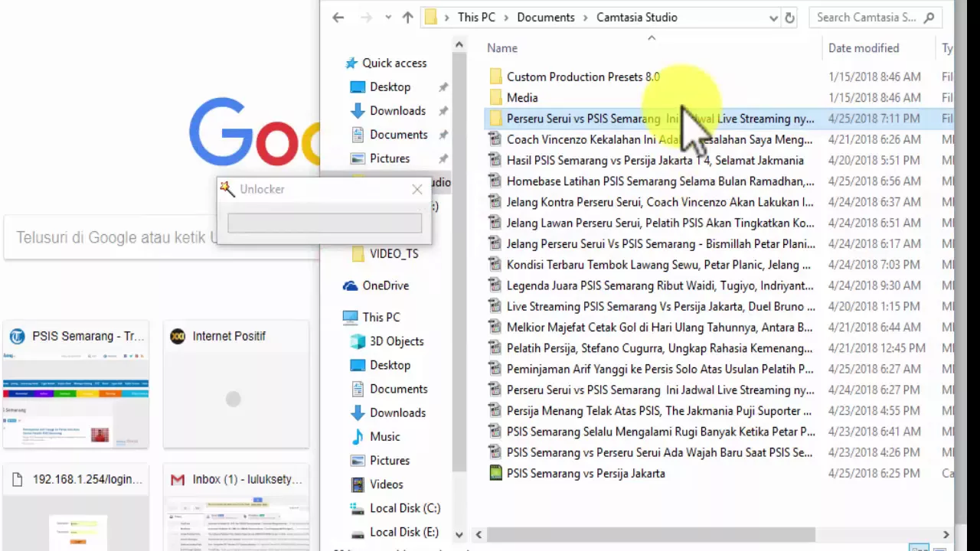The height and width of the screenshot is (551, 980).
Task: Click icon of Live Streaming PSIS Semarang file
Action: pyautogui.click(x=495, y=306)
